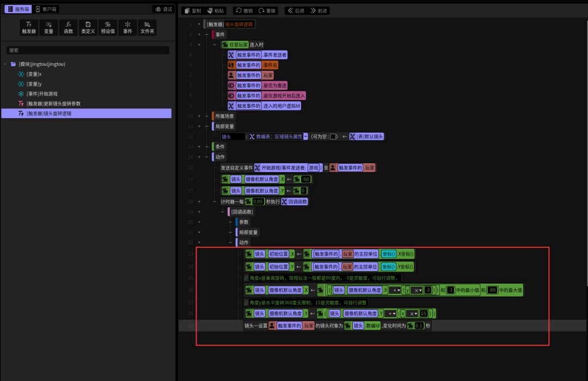
Task: Click the 文件夹 (folder) creation icon
Action: click(147, 27)
